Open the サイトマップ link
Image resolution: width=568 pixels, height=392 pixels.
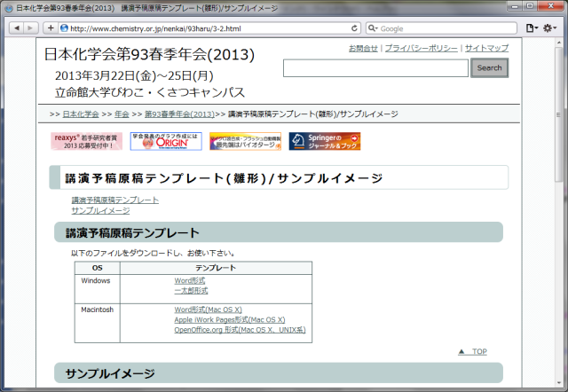click(x=486, y=48)
